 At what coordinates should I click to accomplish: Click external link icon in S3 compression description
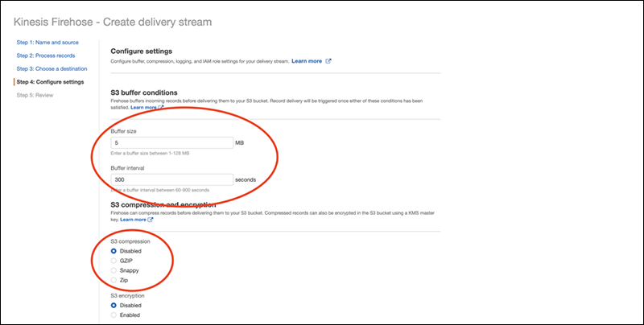(x=151, y=220)
